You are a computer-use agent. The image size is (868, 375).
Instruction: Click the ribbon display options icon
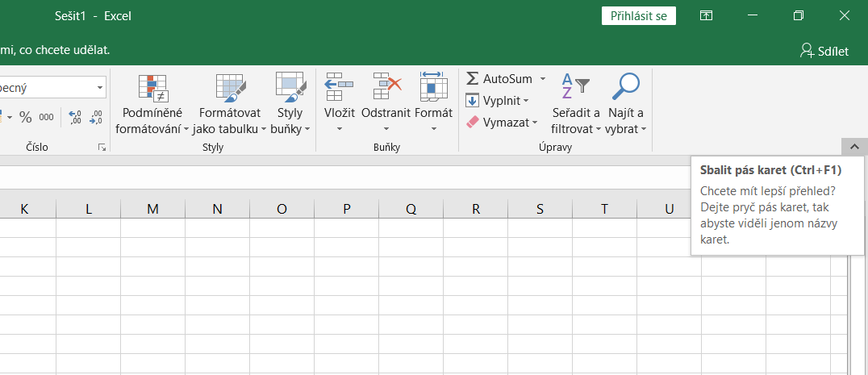(706, 16)
